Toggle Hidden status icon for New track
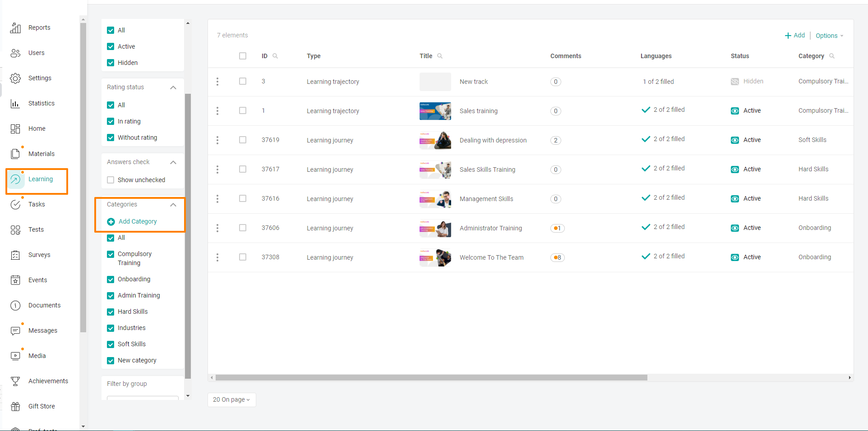Image resolution: width=868 pixels, height=431 pixels. tap(735, 82)
